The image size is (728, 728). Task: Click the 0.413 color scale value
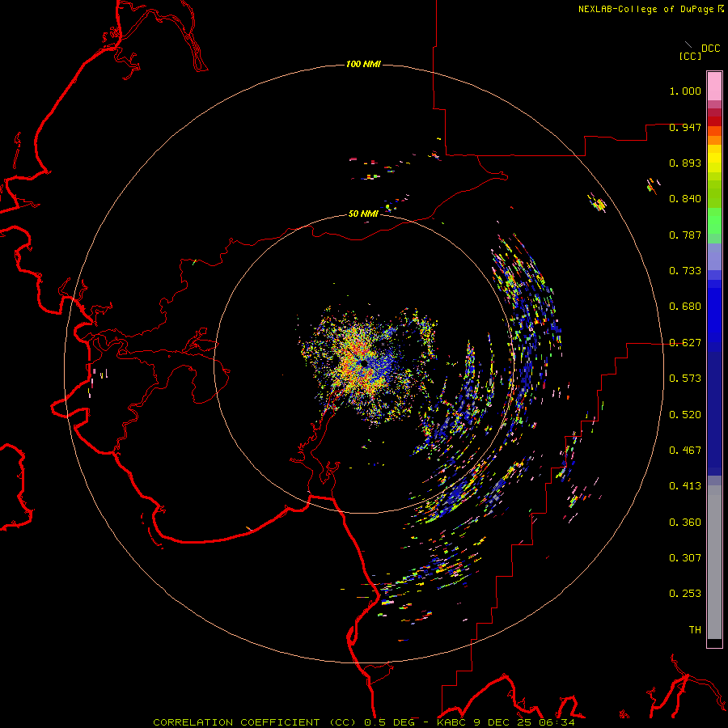click(685, 486)
